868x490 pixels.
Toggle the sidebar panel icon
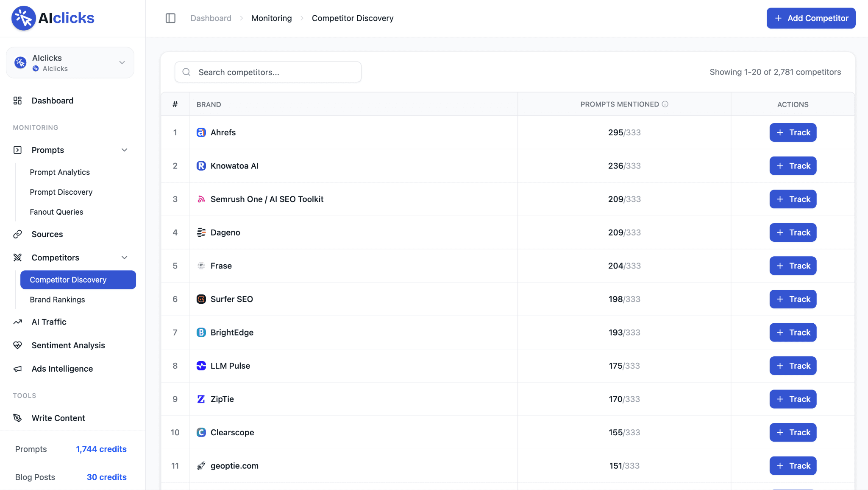tap(170, 18)
